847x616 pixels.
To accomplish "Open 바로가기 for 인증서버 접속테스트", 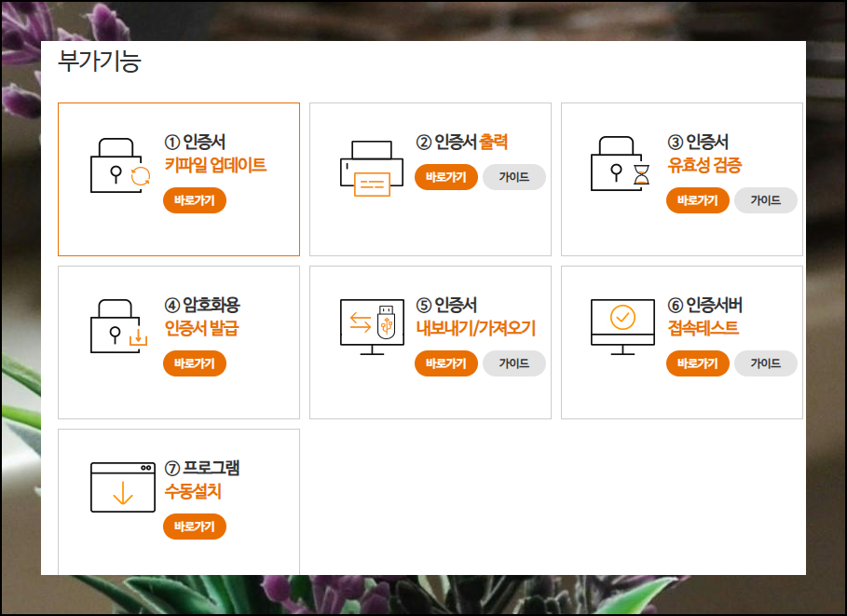I will point(697,363).
